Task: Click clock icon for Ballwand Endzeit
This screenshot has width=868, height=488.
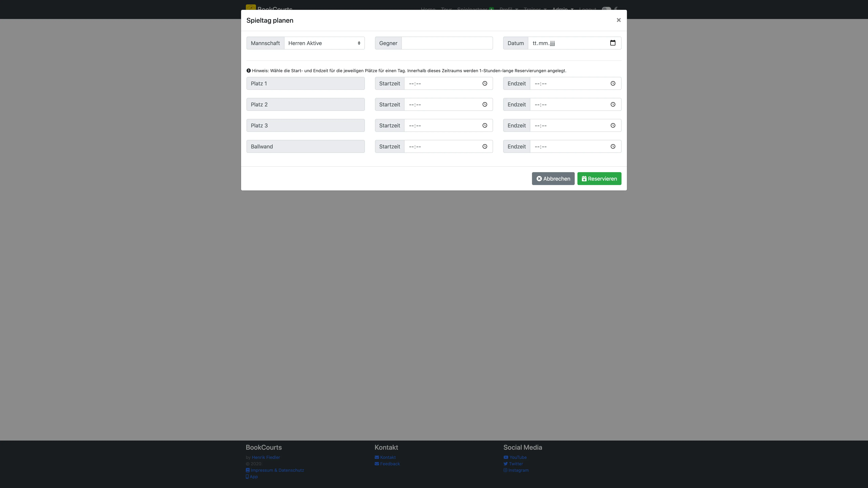Action: tap(613, 147)
